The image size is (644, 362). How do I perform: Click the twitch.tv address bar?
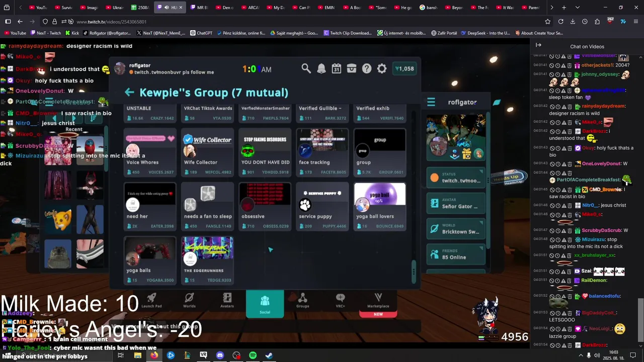click(297, 22)
